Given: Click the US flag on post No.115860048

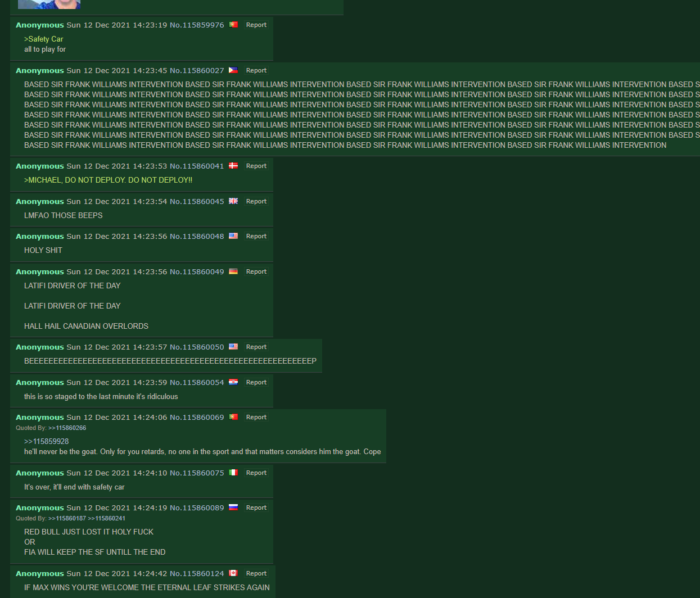Looking at the screenshot, I should [233, 236].
